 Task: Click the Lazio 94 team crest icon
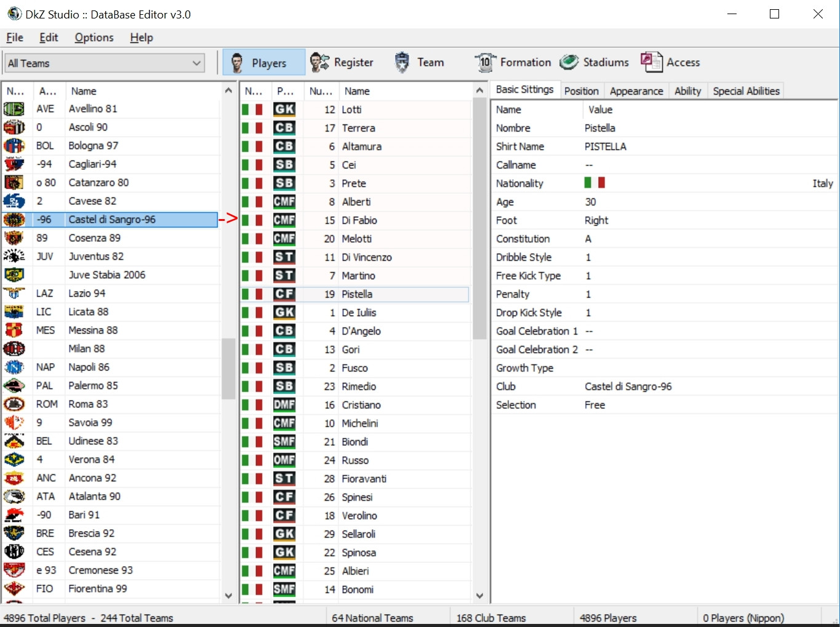point(14,294)
